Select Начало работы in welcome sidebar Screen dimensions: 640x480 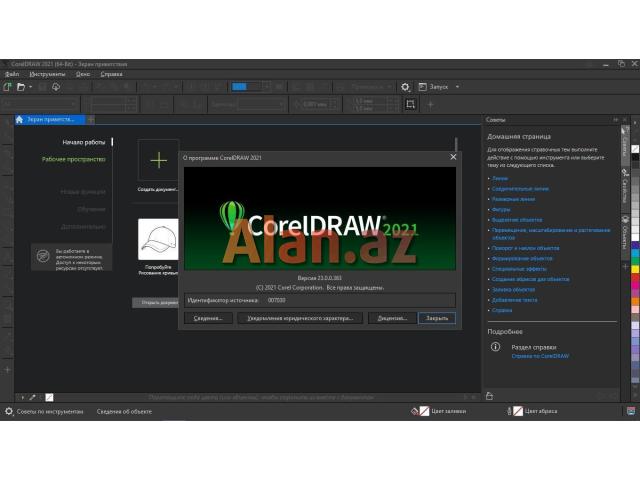click(84, 142)
